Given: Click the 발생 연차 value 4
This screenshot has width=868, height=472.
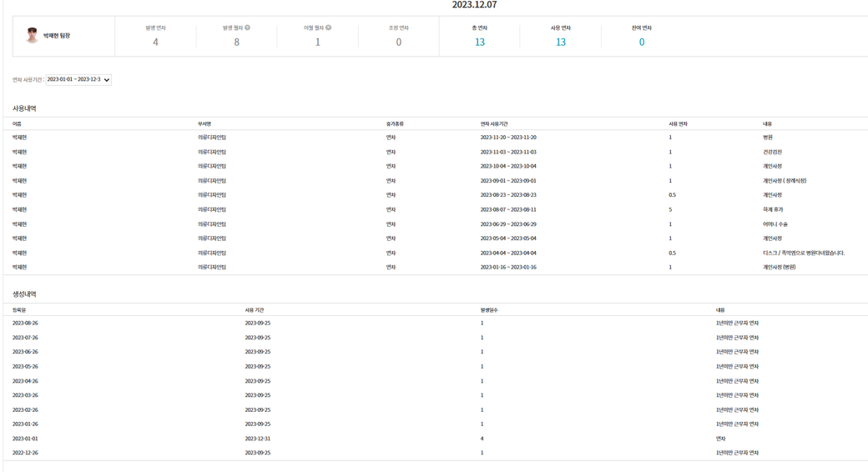Looking at the screenshot, I should tap(155, 42).
